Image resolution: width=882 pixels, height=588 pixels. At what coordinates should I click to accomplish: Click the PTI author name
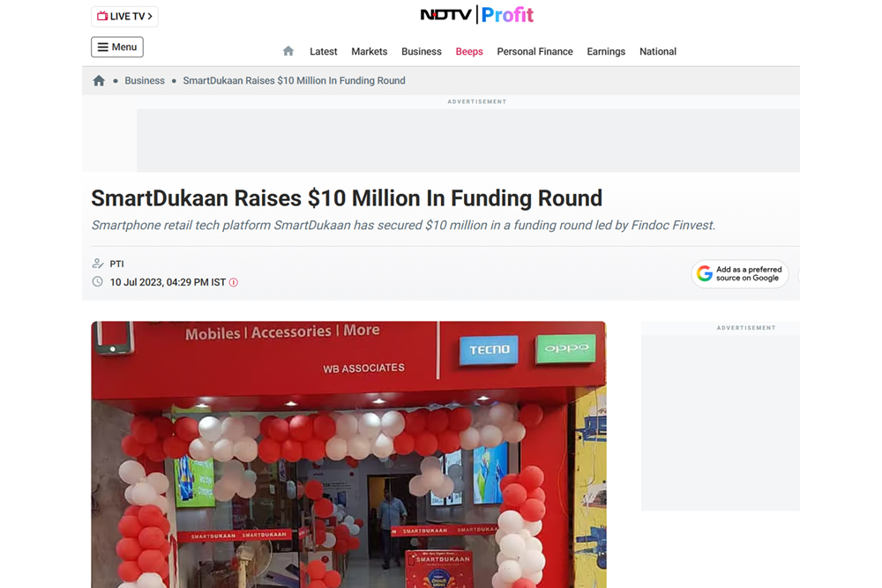coord(116,264)
